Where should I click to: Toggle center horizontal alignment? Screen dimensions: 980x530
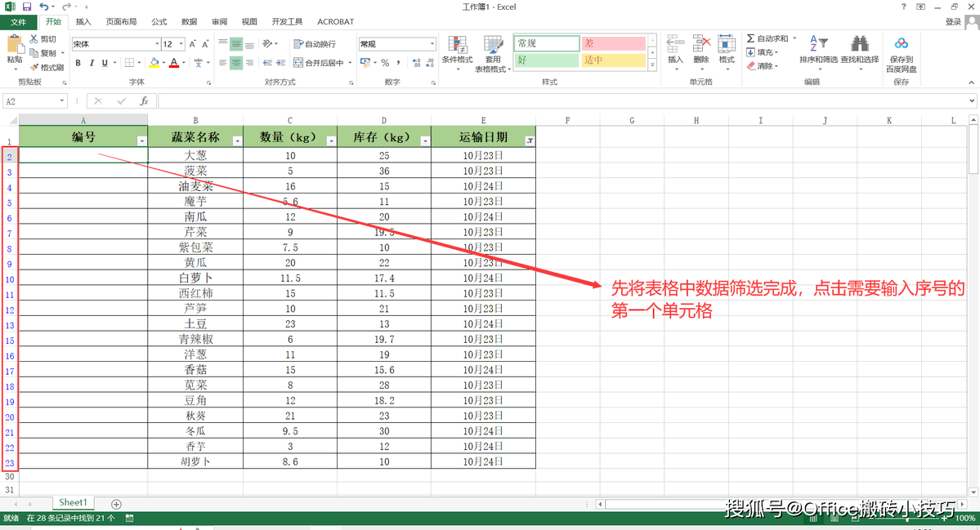(x=236, y=62)
